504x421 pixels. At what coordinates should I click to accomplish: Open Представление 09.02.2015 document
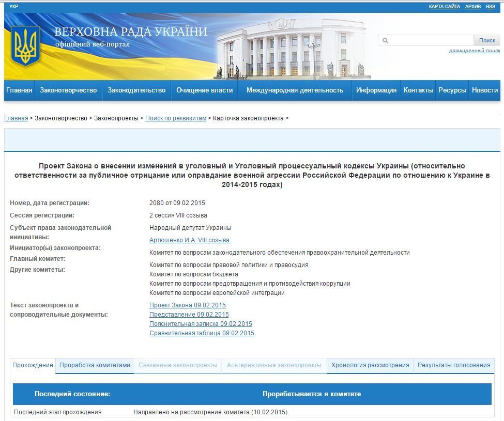tap(189, 315)
